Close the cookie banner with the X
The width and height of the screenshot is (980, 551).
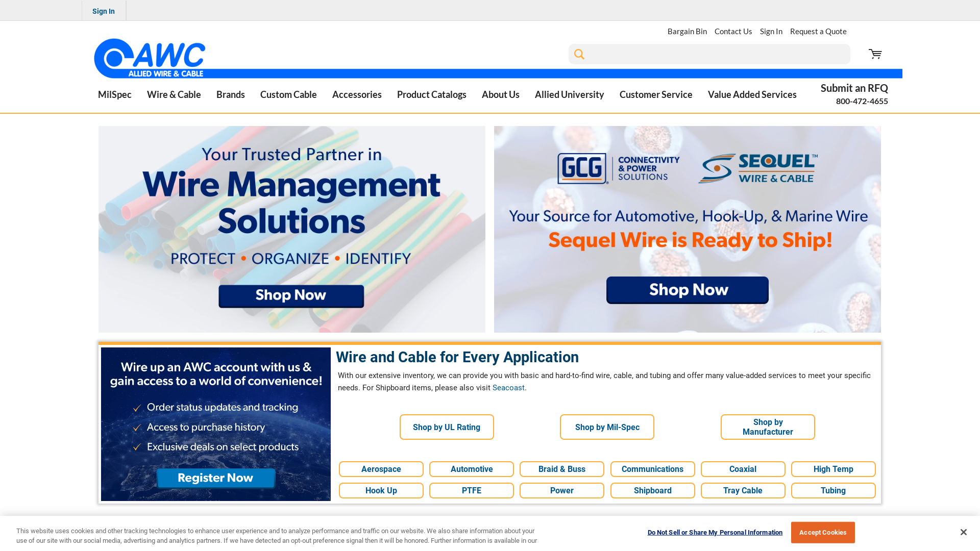click(963, 532)
